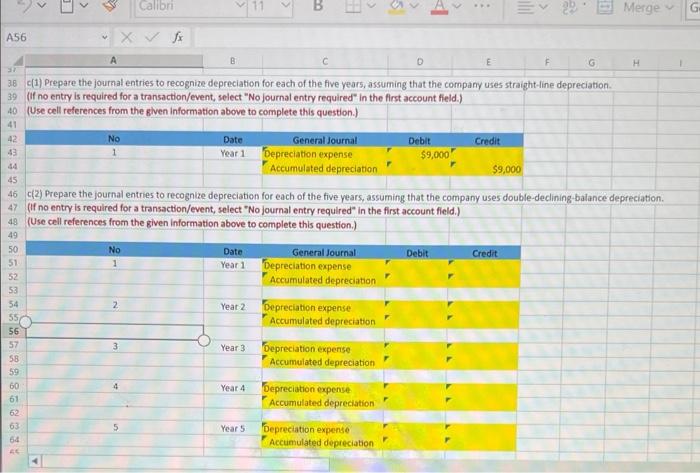Open the font name dropdown arrow
The width and height of the screenshot is (700, 473).
[x=241, y=6]
